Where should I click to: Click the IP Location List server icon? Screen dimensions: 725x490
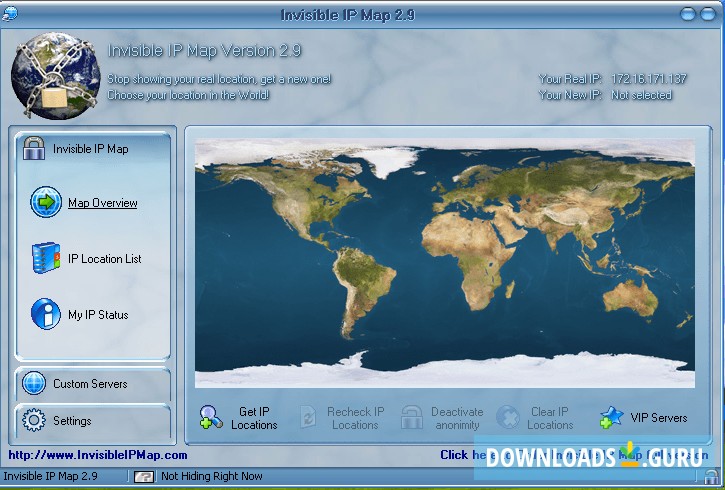(x=46, y=257)
